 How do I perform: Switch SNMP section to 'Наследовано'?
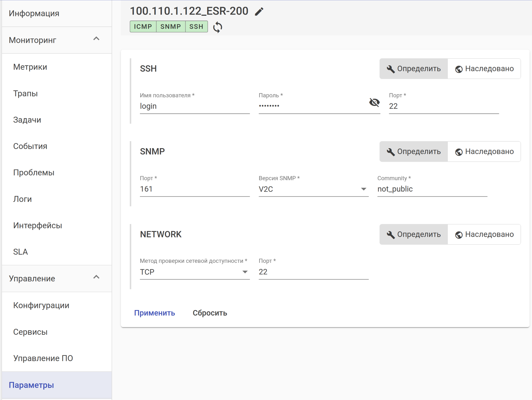pos(484,152)
